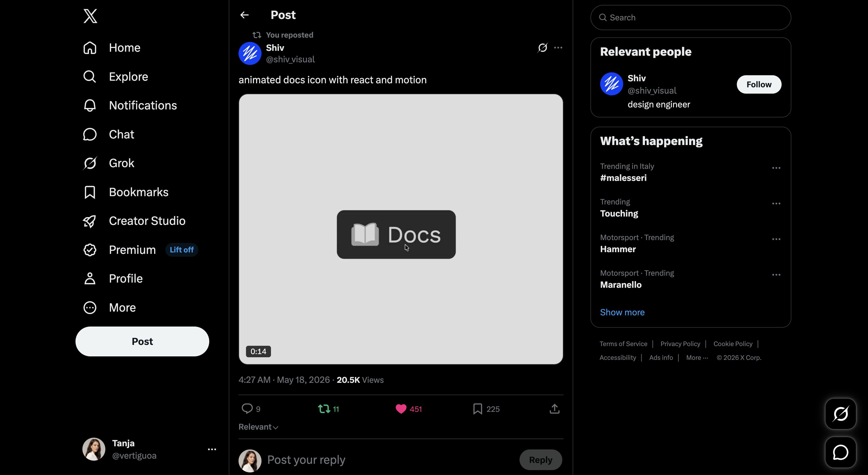Screen dimensions: 868x475
Task: Open the #malesseri trend
Action: 623,178
